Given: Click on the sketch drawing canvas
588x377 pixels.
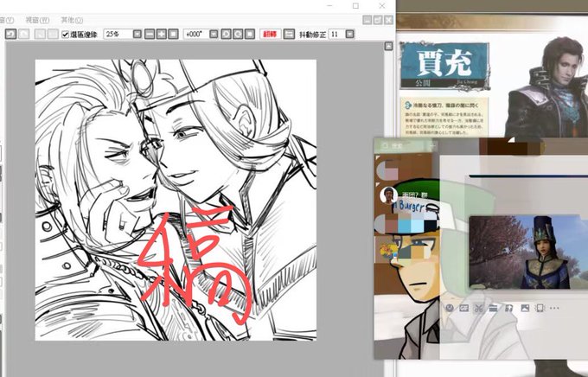Looking at the screenshot, I should point(176,200).
